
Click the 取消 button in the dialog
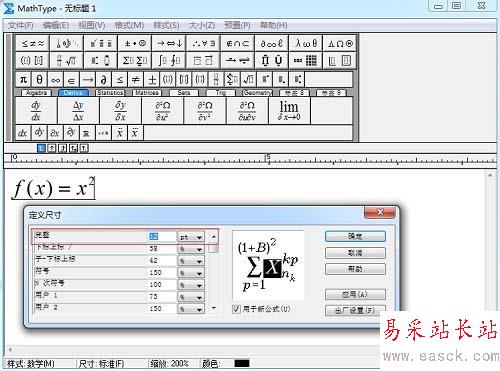coord(355,253)
